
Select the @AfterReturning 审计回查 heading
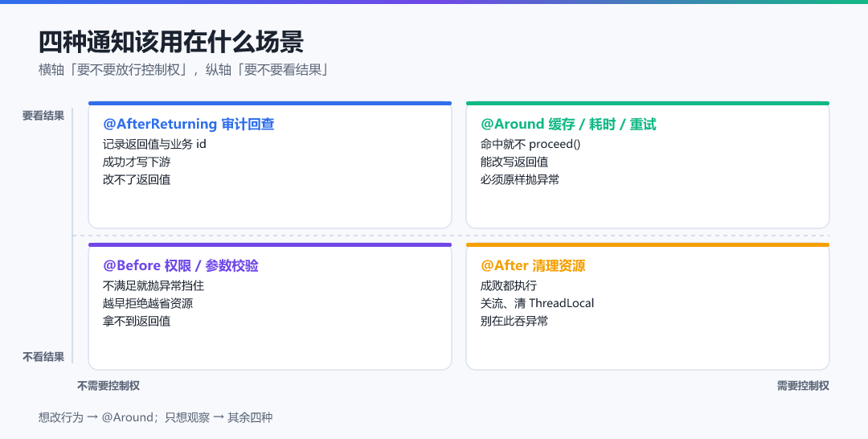(189, 124)
